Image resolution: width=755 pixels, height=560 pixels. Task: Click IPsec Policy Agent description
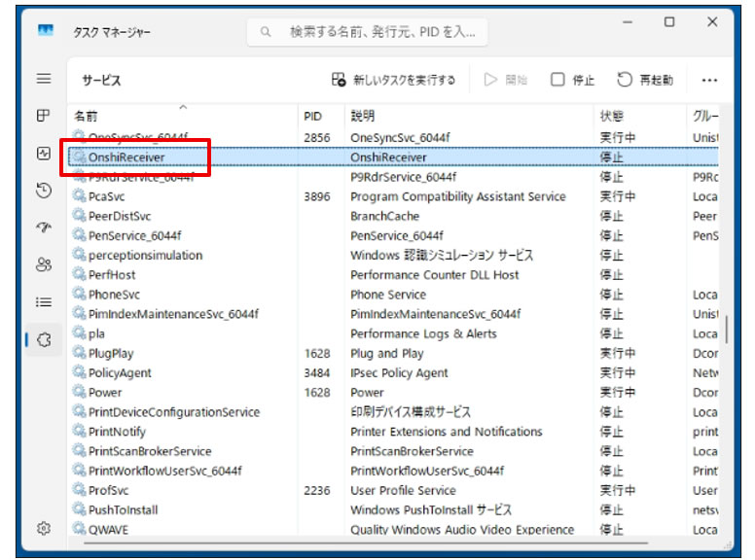[x=399, y=373]
